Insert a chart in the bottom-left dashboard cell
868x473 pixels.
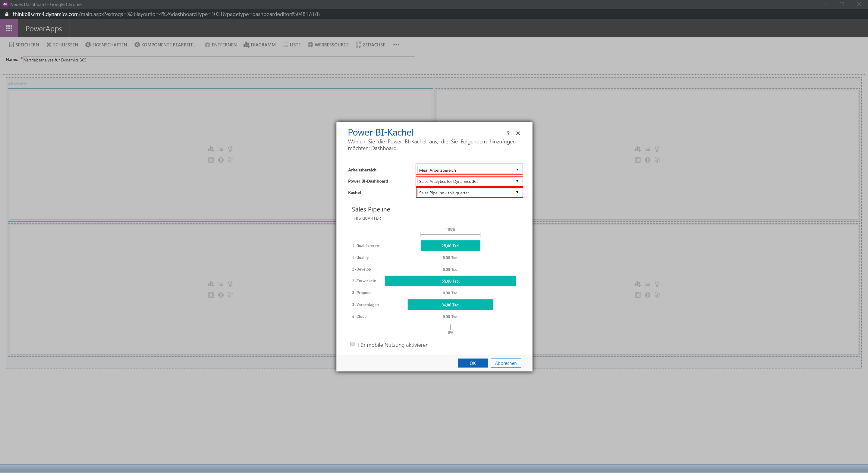click(x=211, y=284)
